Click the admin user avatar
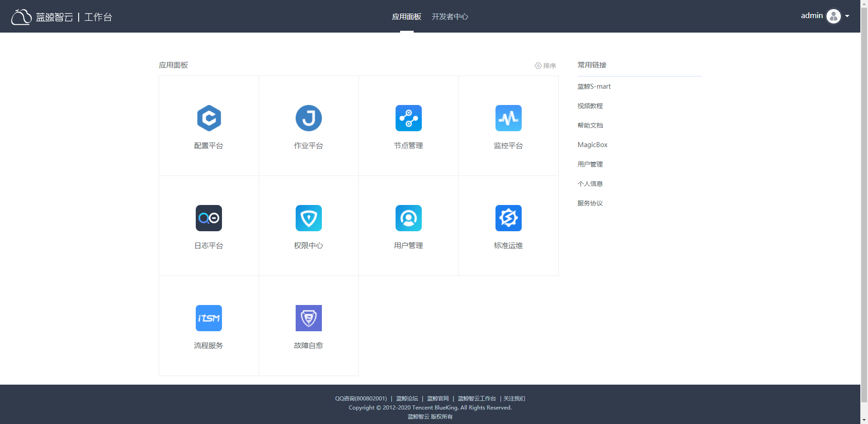This screenshot has width=868, height=424. tap(834, 16)
